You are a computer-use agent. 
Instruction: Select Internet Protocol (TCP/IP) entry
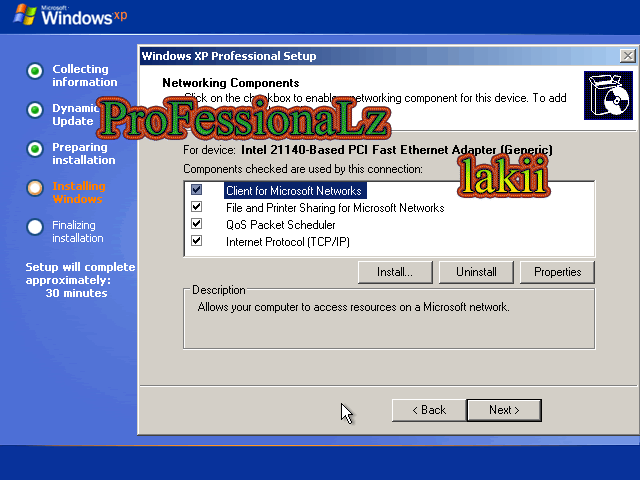click(288, 242)
